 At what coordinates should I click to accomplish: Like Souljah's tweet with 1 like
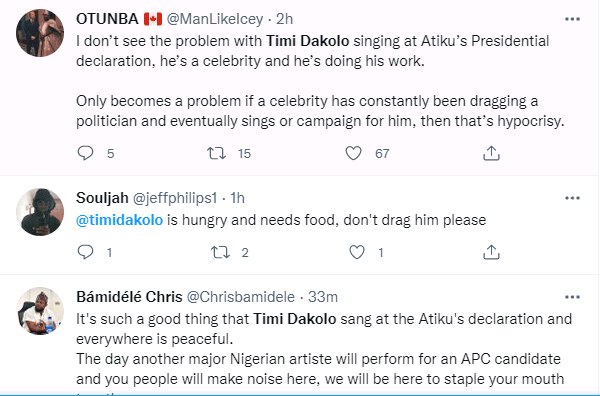point(357,252)
